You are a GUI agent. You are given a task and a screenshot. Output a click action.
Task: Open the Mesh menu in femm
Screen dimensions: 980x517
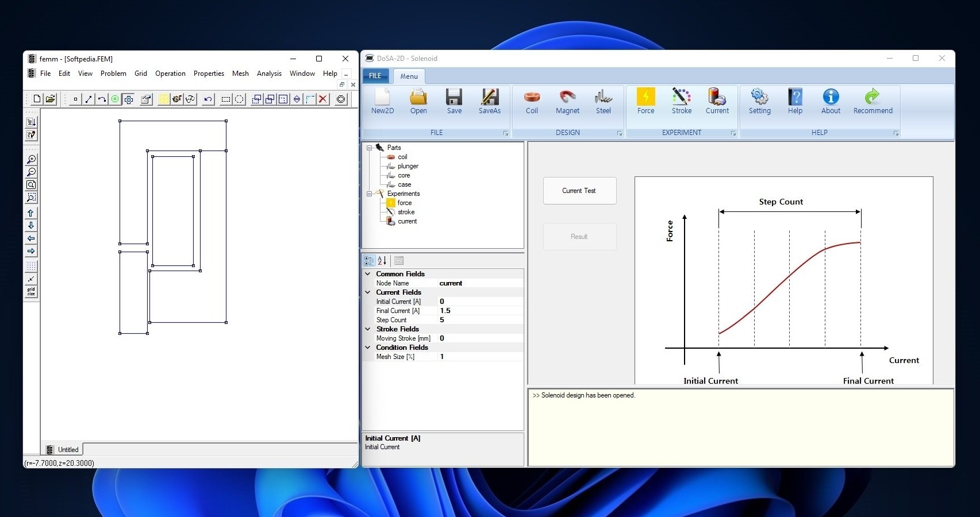click(x=240, y=74)
